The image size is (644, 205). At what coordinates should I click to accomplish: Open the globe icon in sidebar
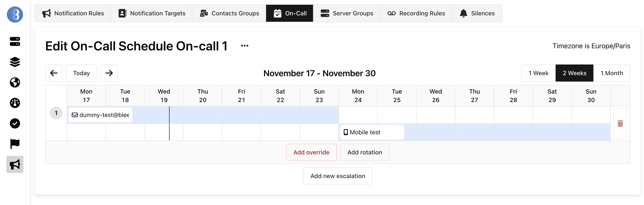(15, 82)
